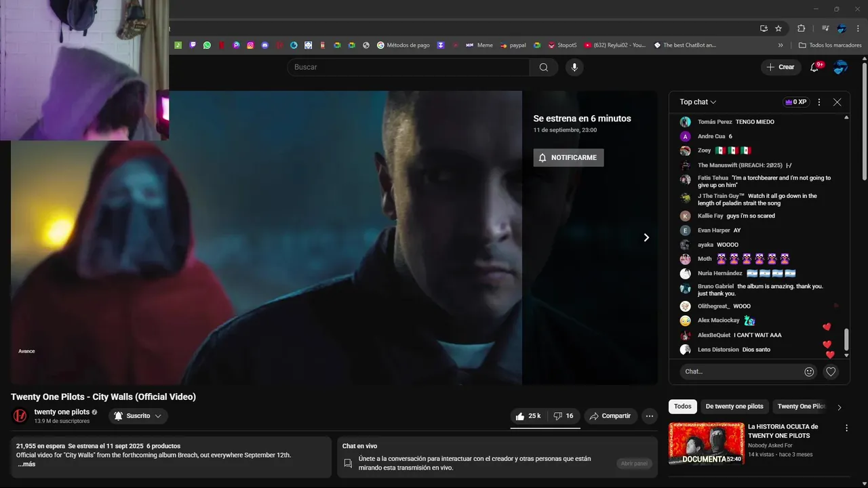Open Todos los marcadores folder
Viewport: 868px width, 488px height.
[x=830, y=45]
